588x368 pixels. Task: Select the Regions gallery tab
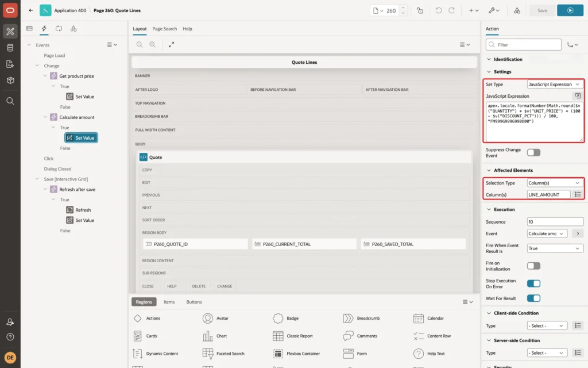pyautogui.click(x=144, y=302)
